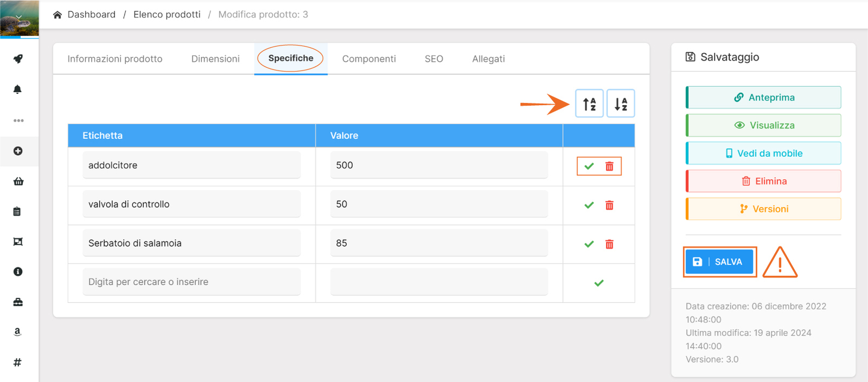Confirm the new empty row with checkmark
Screen dimensions: 868x382
pos(599,283)
